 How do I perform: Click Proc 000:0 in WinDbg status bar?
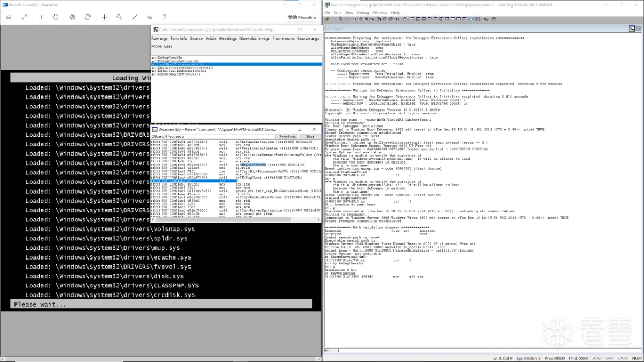click(554, 358)
